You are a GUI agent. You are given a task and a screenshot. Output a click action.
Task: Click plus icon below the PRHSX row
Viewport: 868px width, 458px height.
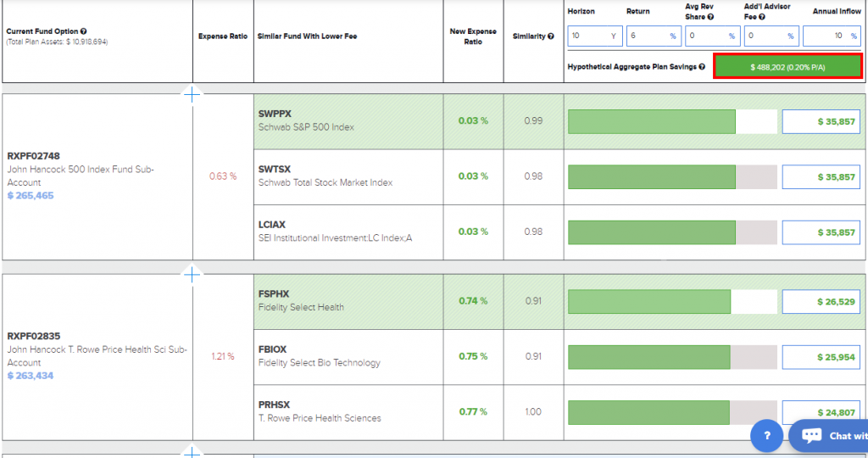[x=192, y=451]
